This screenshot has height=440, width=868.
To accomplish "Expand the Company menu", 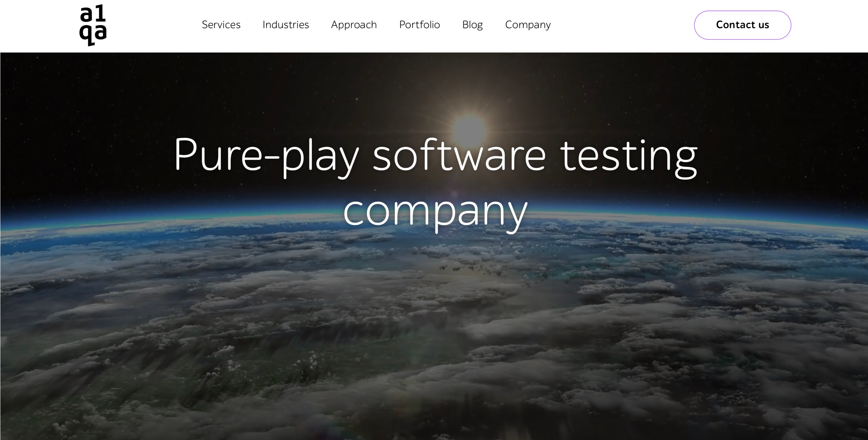I will tap(528, 25).
